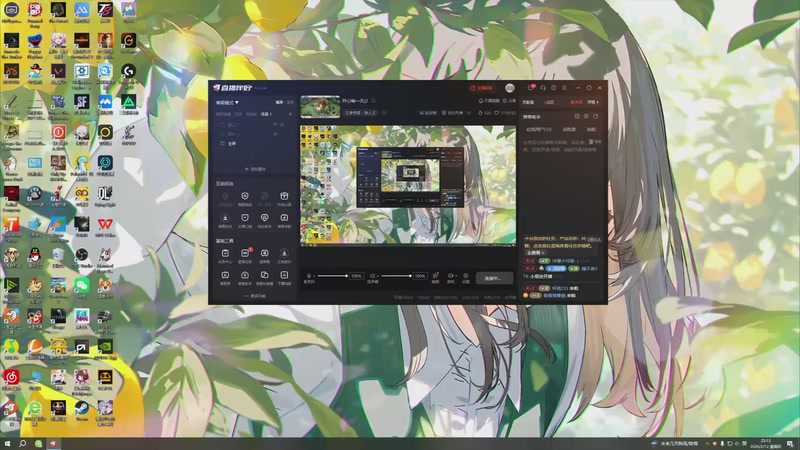Open the microphone device dropdown arrow

(x=314, y=276)
